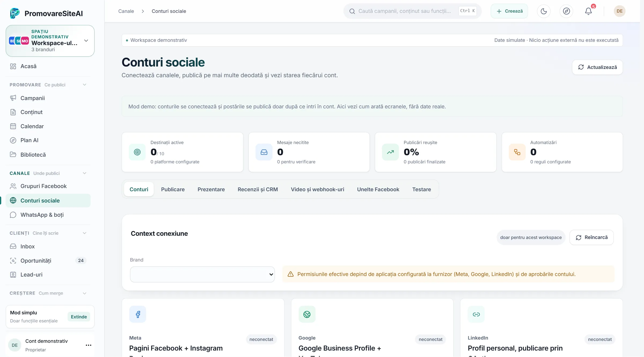
Task: Click 'Cont demonstrativ' account name
Action: [46, 341]
